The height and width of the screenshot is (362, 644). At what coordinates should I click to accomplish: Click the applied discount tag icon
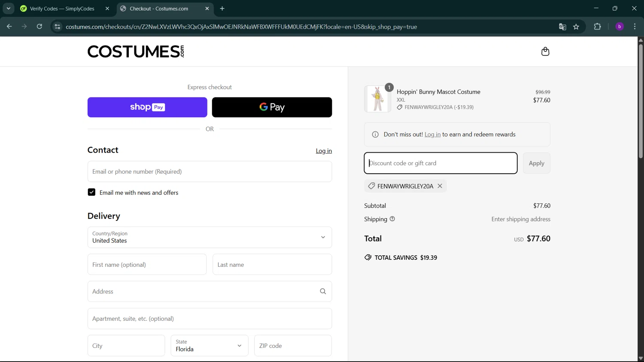(371, 186)
